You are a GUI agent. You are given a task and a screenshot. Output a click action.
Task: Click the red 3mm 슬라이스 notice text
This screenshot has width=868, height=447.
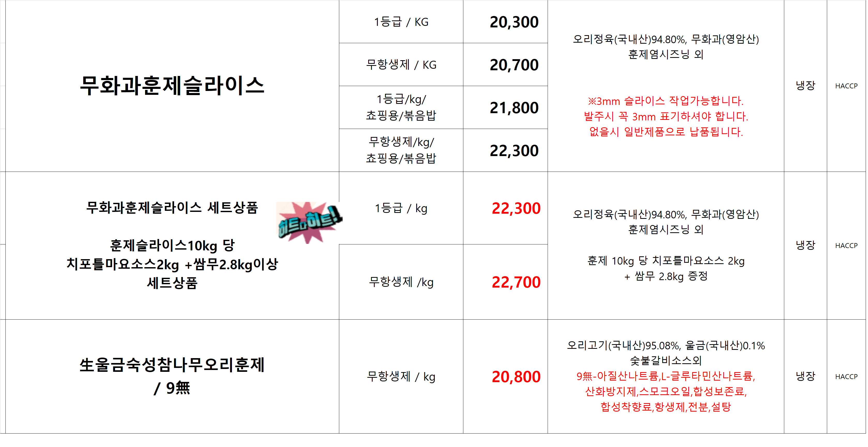(666, 116)
